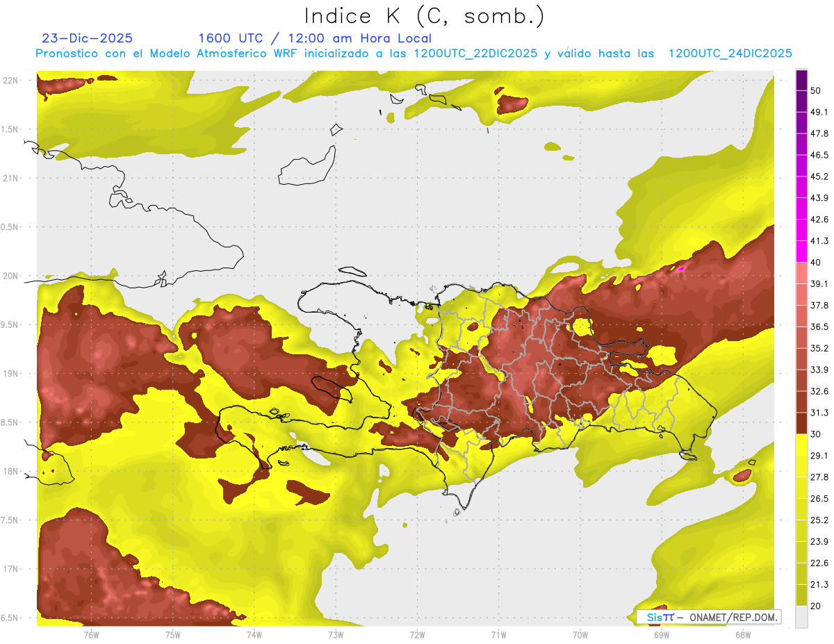The width and height of the screenshot is (834, 644).
Task: Click the '23.9' color bar value
Action: pyautogui.click(x=820, y=542)
